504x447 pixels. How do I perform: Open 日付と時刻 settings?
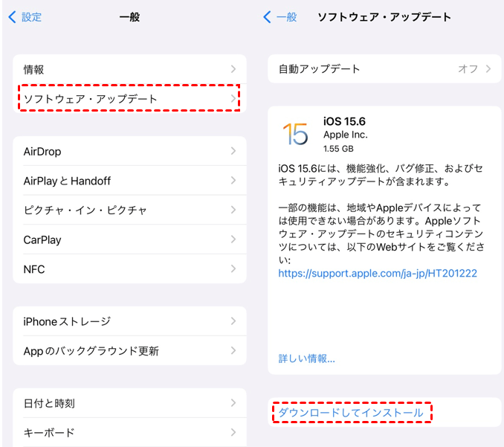129,403
